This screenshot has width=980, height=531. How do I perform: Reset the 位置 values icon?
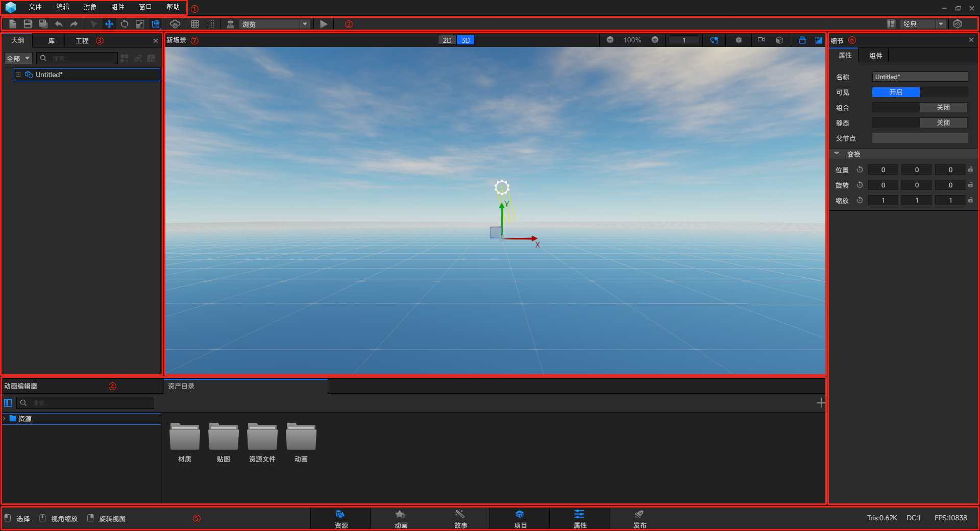(860, 170)
